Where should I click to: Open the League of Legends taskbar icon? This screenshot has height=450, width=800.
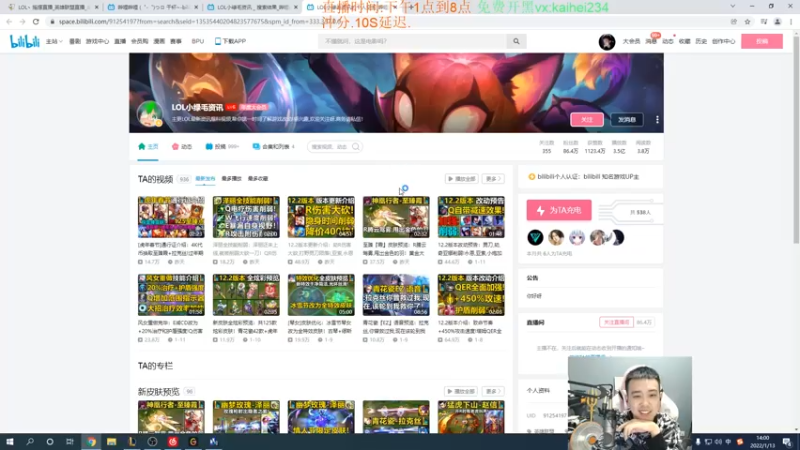[132, 442]
